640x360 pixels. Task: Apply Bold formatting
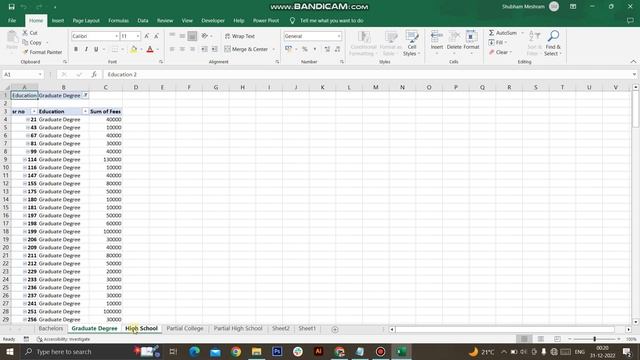coord(76,49)
